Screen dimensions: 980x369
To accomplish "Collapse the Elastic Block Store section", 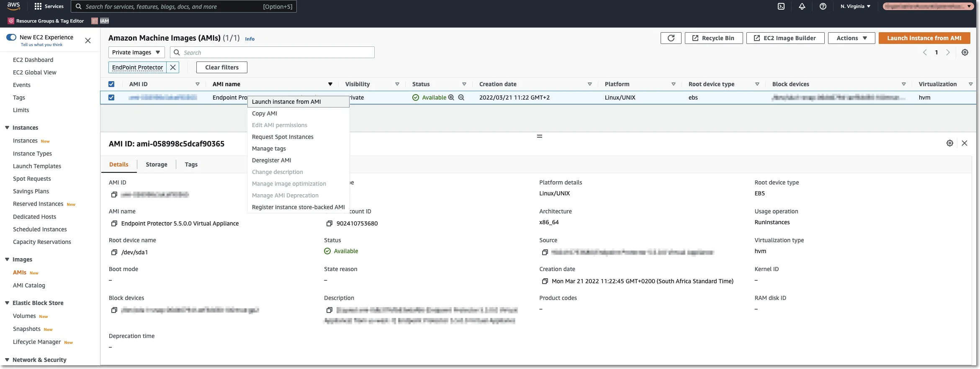I will tap(7, 303).
